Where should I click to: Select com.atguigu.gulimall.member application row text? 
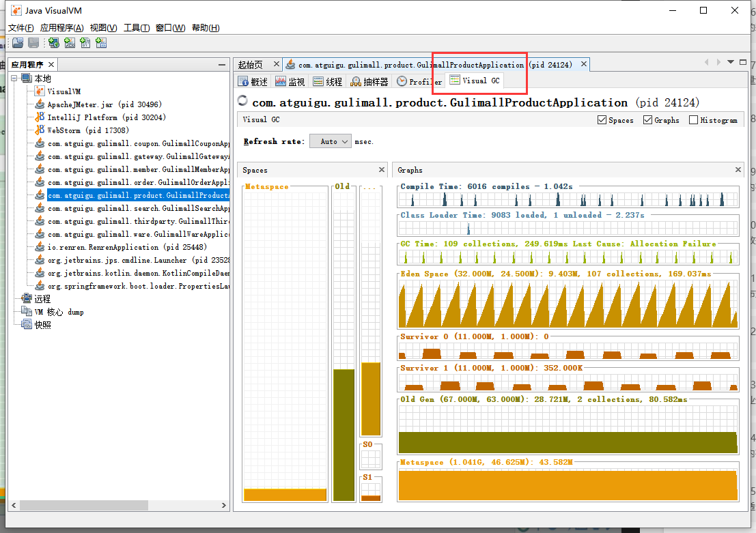coord(139,169)
